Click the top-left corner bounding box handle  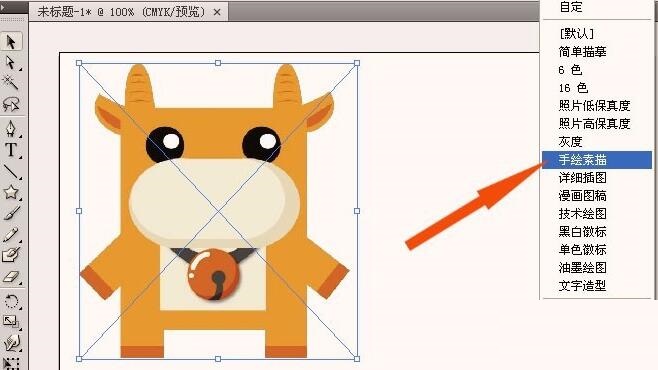coord(79,63)
